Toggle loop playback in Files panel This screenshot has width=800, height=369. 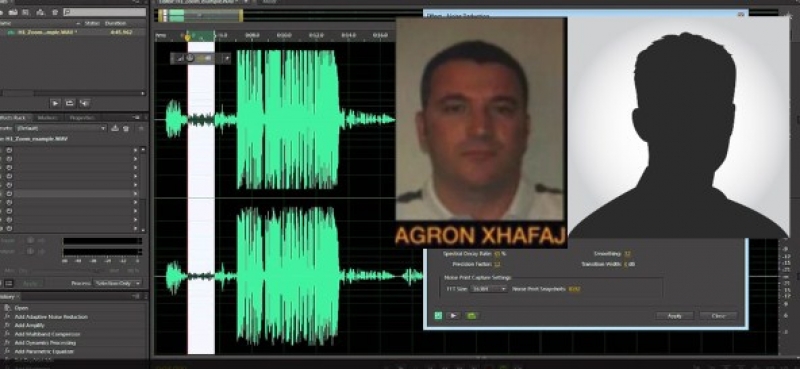click(70, 103)
